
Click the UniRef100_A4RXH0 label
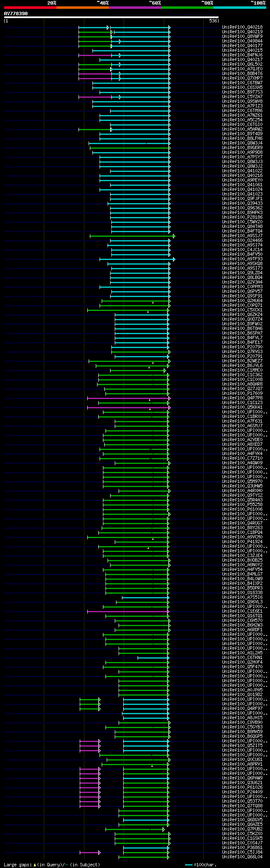[x=242, y=490]
